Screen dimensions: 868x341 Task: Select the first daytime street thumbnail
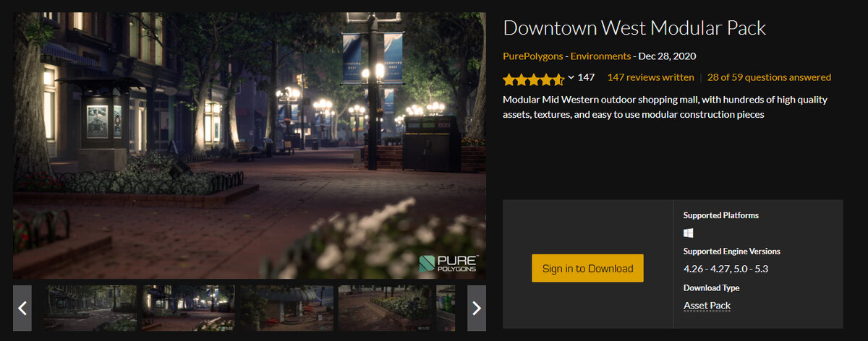pyautogui.click(x=90, y=308)
